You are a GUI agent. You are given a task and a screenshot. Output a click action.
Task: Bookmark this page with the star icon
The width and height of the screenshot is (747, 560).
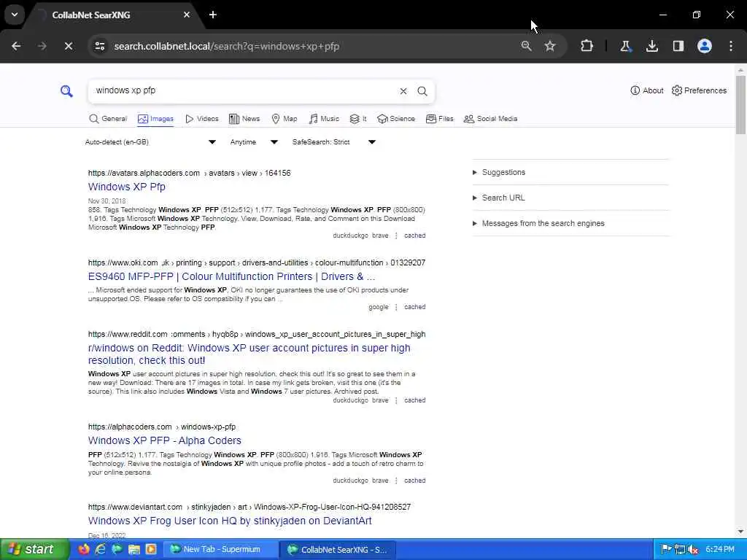(x=550, y=46)
